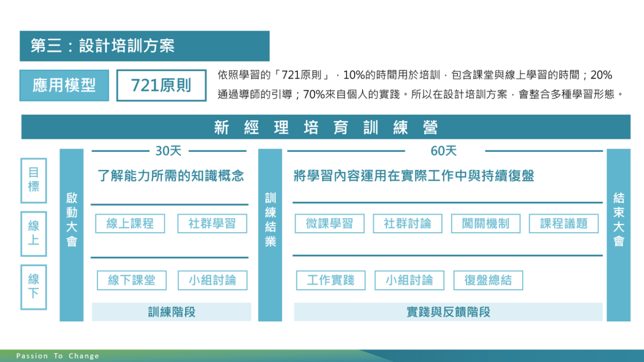The height and width of the screenshot is (362, 644).
Task: Click the 啟動大會 vertical bar
Action: tap(72, 235)
